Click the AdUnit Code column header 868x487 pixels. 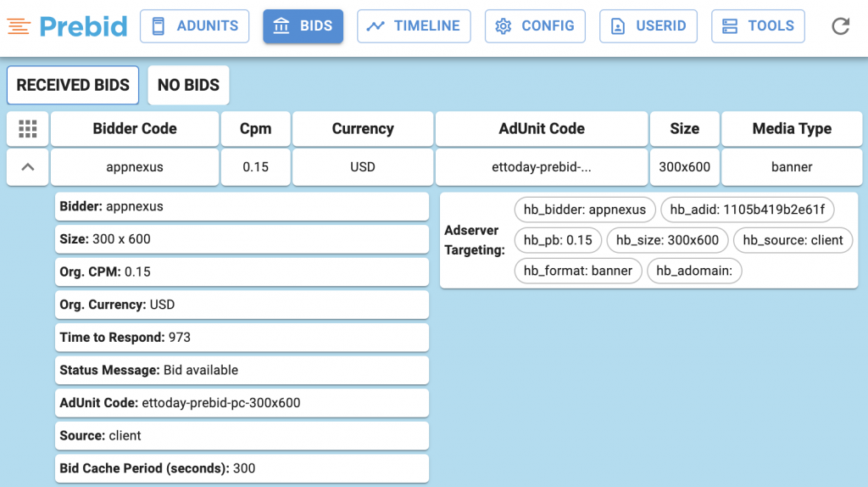(542, 128)
